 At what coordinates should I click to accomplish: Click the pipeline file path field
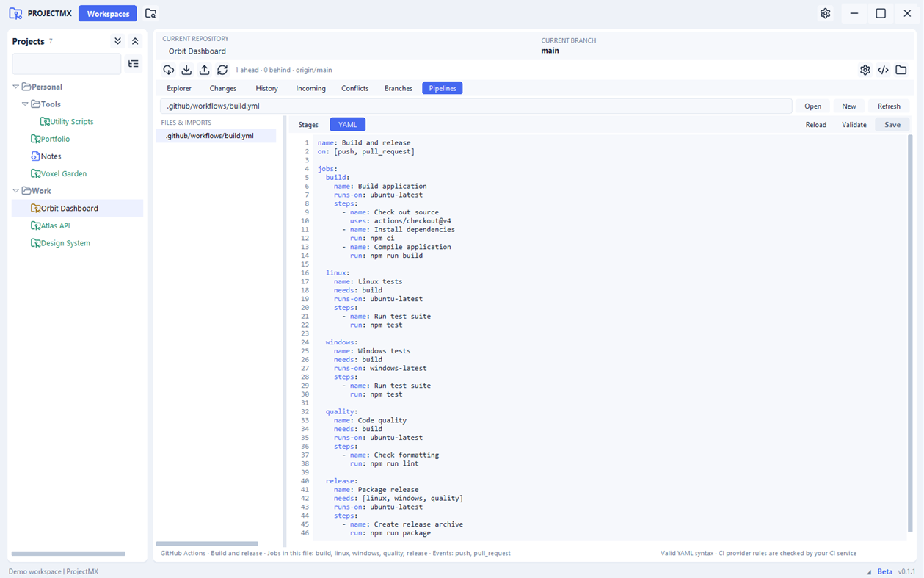(x=476, y=106)
